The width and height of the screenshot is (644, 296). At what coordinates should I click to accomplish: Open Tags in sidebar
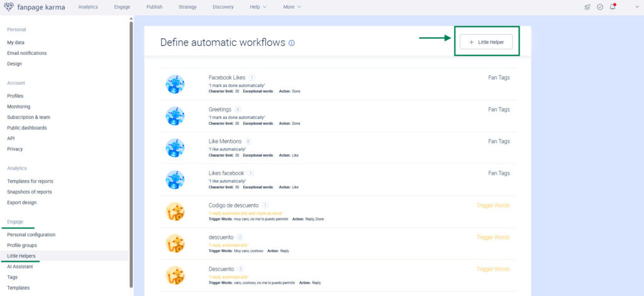pyautogui.click(x=13, y=277)
